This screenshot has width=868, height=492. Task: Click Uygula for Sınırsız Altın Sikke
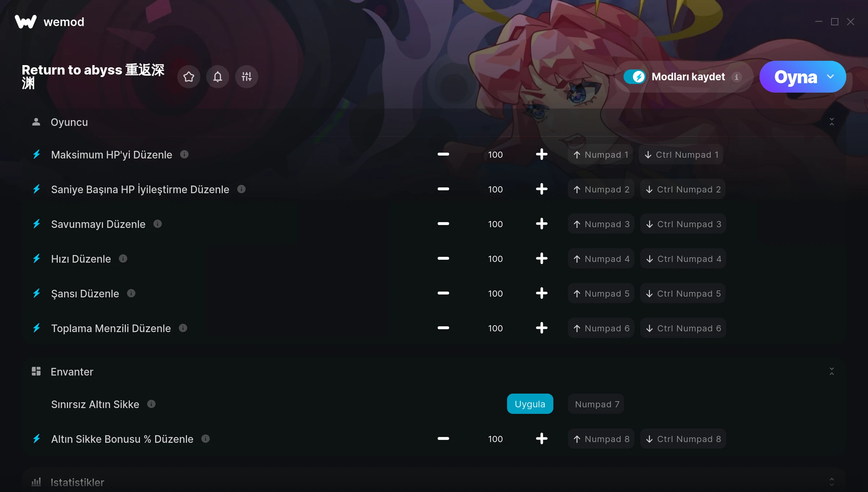[x=530, y=404]
